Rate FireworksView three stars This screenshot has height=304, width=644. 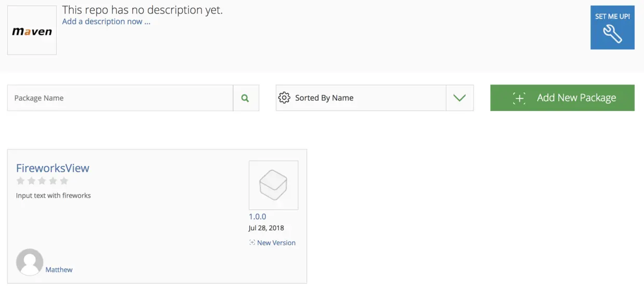[42, 181]
